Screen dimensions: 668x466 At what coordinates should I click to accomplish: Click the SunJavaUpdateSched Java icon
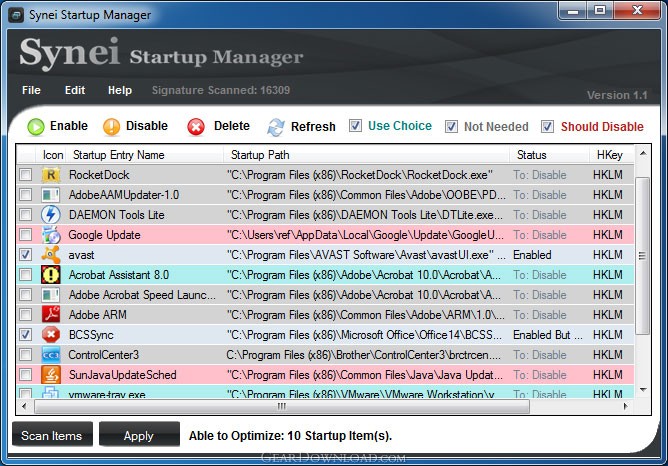(x=51, y=375)
